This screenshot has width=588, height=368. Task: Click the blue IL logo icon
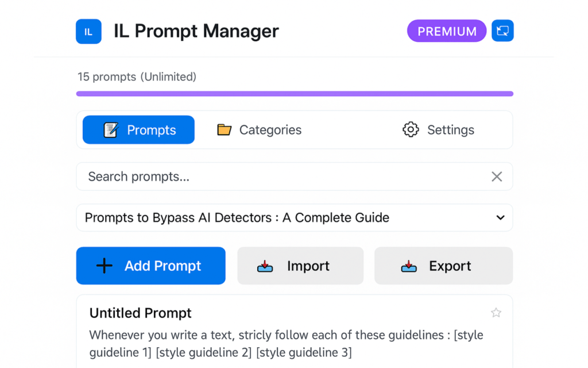pyautogui.click(x=88, y=32)
